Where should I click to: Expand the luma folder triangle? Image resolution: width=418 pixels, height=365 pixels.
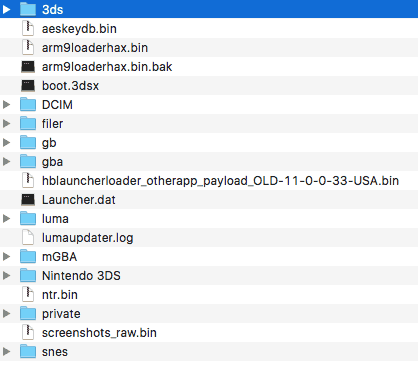[x=6, y=219]
